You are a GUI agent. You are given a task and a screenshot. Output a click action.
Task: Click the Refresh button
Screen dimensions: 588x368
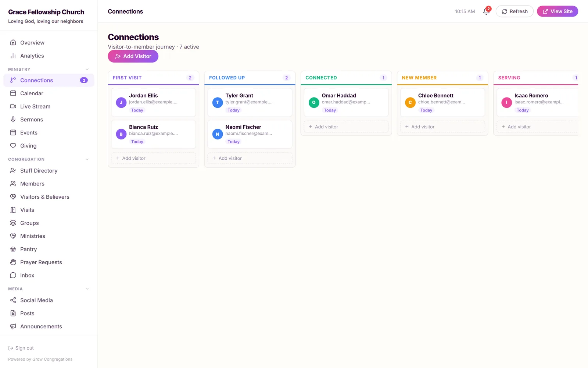(514, 11)
